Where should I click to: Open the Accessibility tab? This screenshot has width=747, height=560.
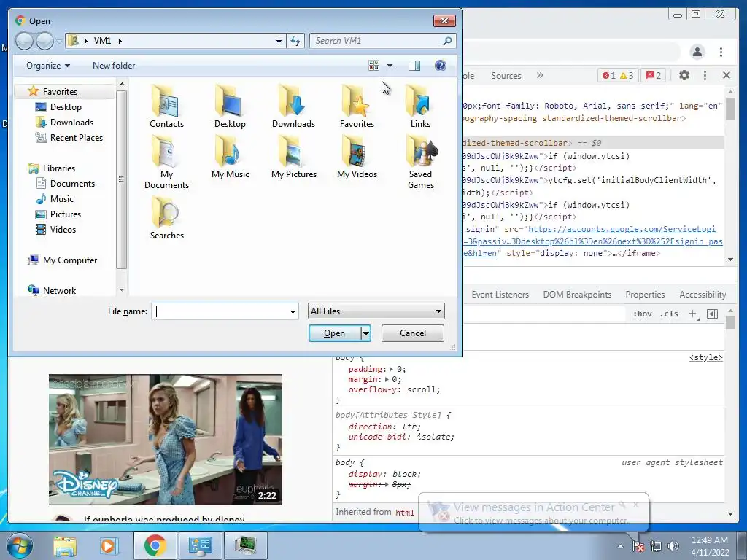(x=703, y=295)
